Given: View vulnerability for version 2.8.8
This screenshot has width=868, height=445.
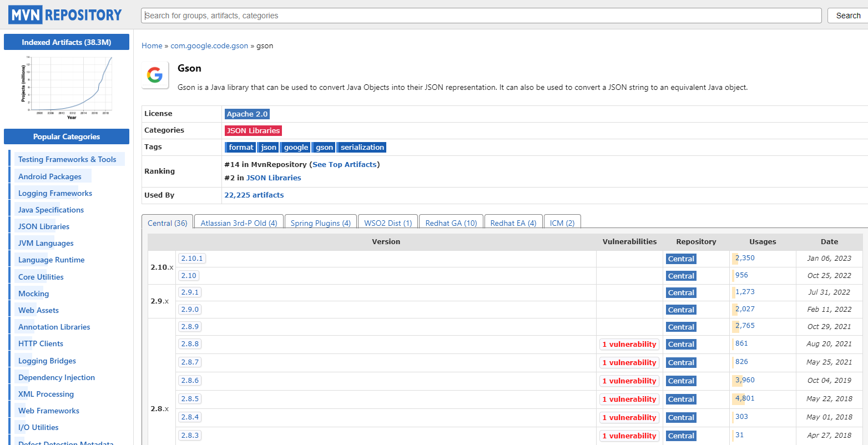Looking at the screenshot, I should pyautogui.click(x=629, y=344).
